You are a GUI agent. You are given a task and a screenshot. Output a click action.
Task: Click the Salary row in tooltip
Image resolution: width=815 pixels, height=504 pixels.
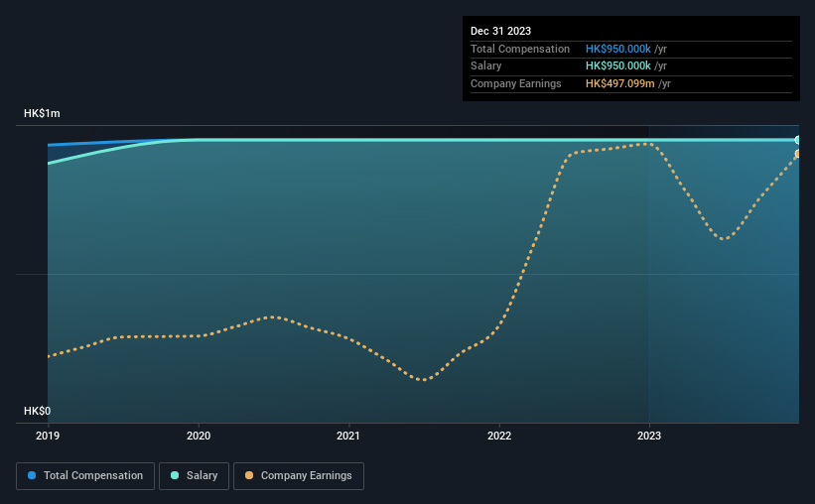tap(631, 66)
